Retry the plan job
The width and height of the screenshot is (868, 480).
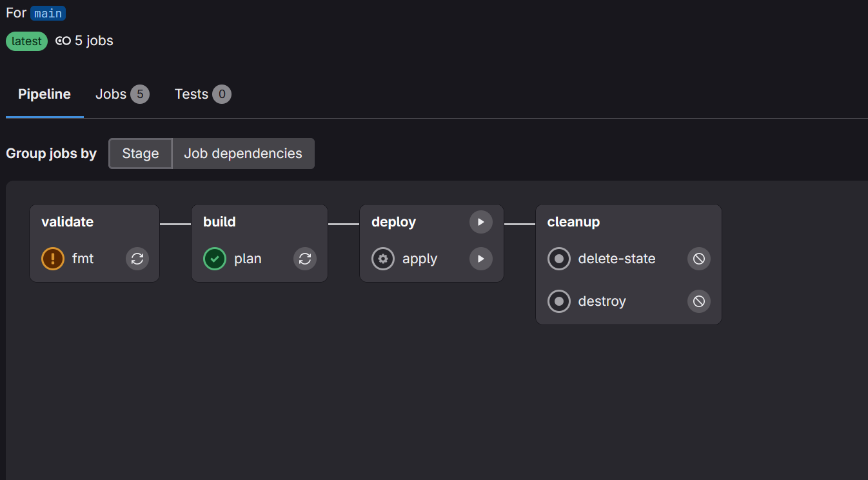click(x=304, y=258)
